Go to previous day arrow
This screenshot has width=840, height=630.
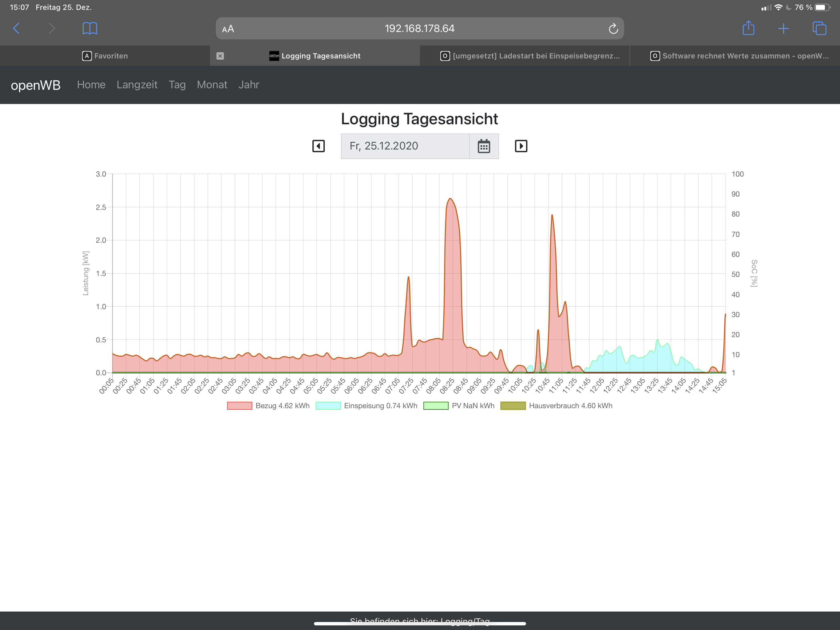point(318,146)
